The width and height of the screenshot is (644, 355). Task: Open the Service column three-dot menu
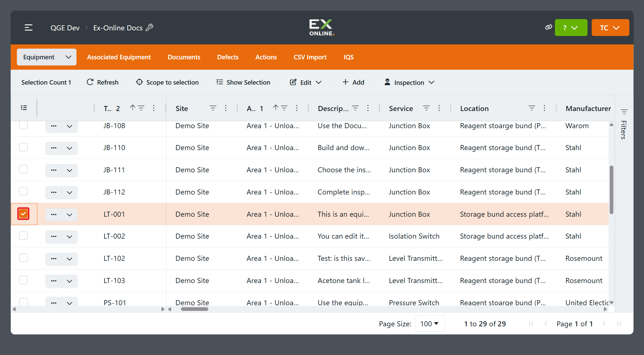coord(439,108)
